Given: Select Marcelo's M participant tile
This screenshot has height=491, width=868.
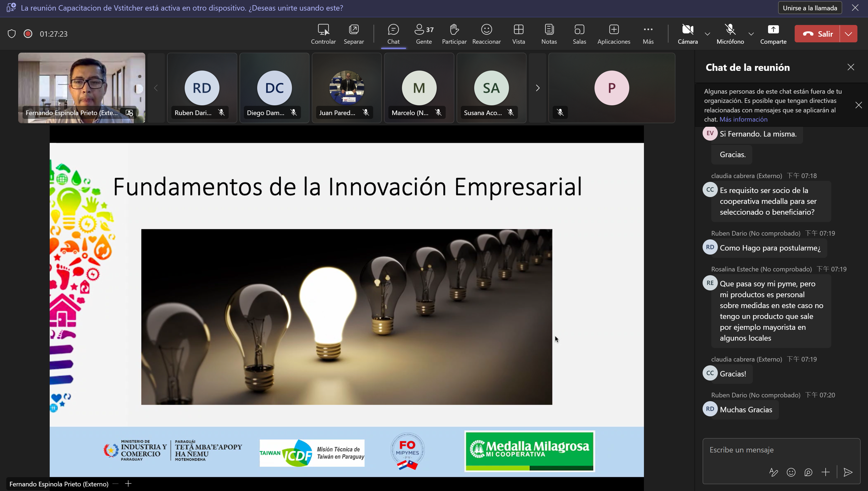Looking at the screenshot, I should [x=419, y=88].
